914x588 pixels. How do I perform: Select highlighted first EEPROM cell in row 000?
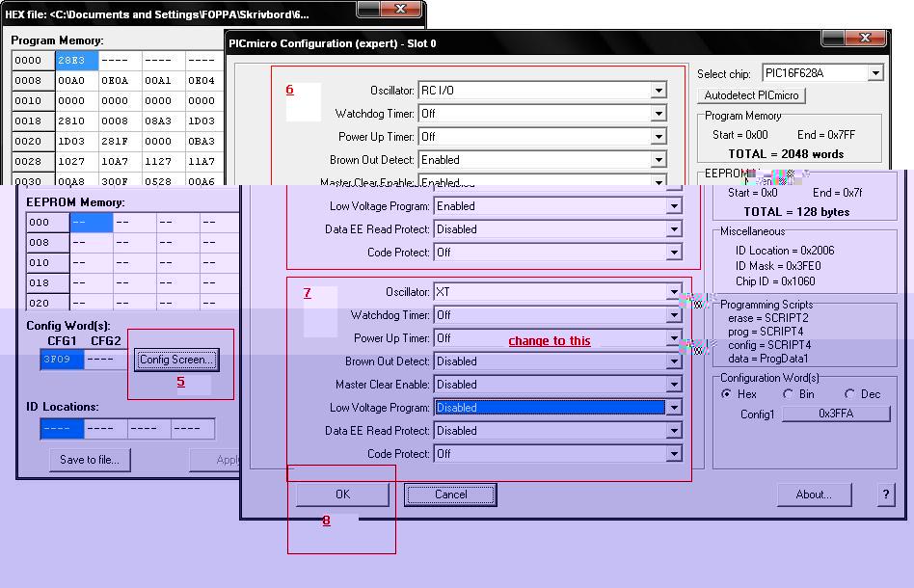pyautogui.click(x=92, y=222)
